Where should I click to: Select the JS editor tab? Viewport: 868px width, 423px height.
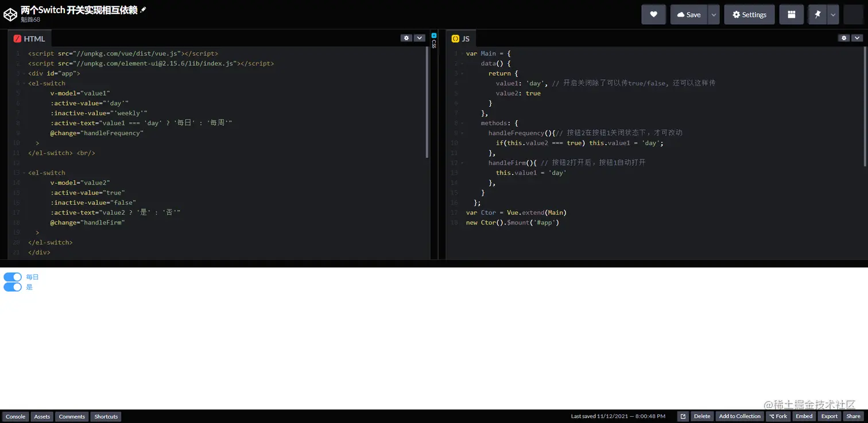pyautogui.click(x=461, y=38)
